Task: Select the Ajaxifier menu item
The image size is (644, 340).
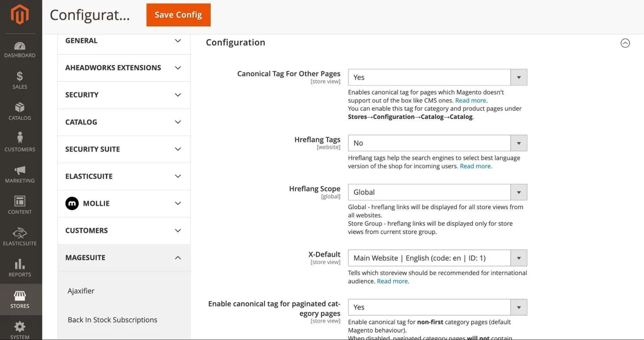Action: (81, 291)
